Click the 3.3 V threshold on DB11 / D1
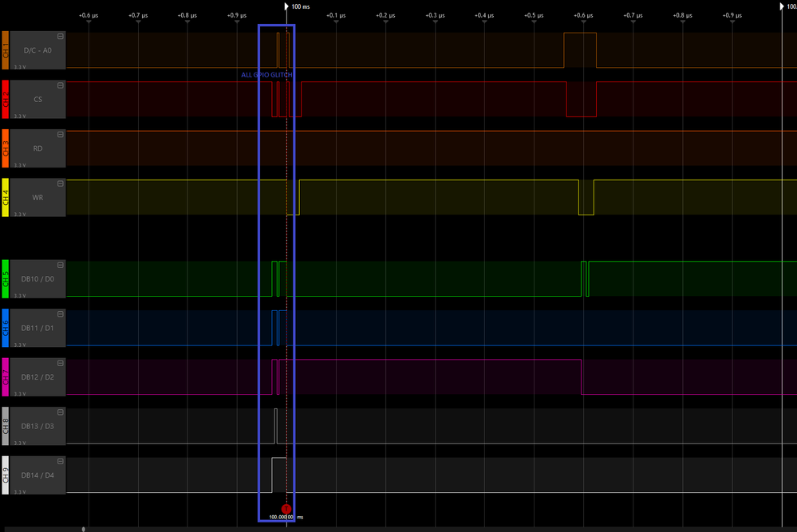This screenshot has width=797, height=532. pyautogui.click(x=20, y=345)
